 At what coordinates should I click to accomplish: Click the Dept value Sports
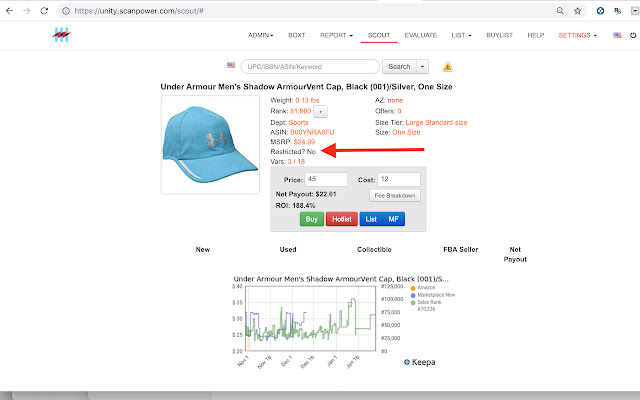298,122
